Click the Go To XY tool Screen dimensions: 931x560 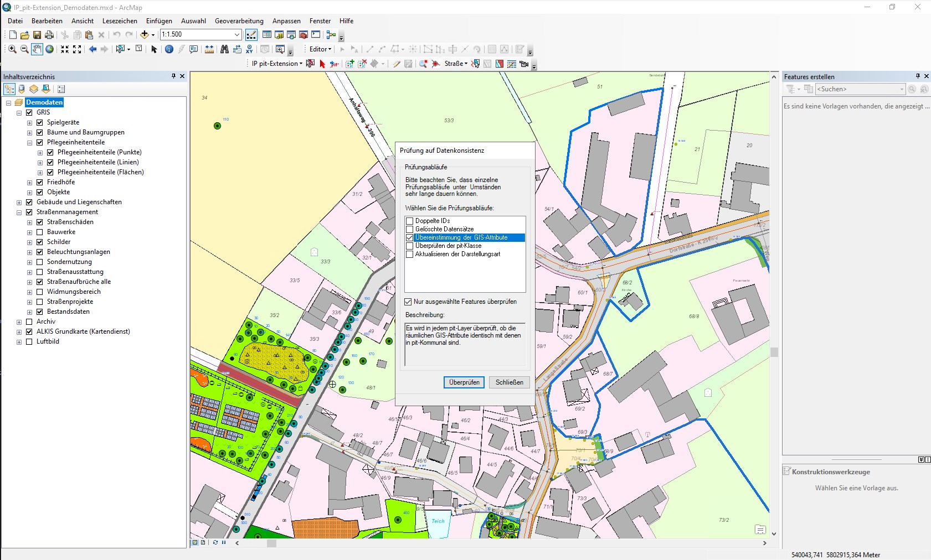coord(249,49)
